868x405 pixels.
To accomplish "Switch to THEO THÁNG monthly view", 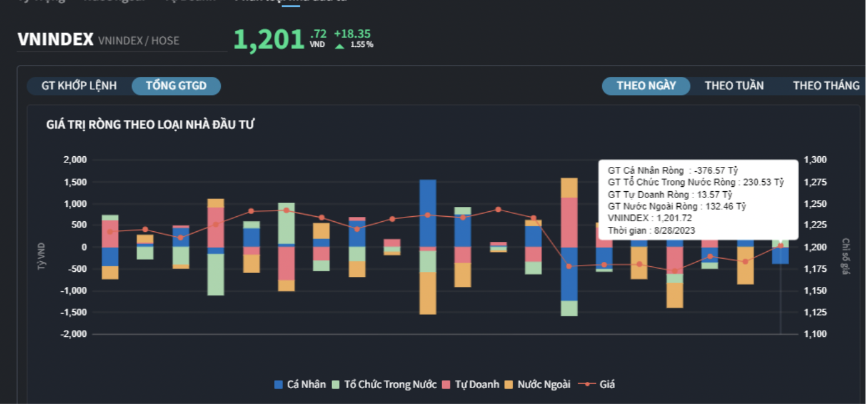I will [826, 86].
